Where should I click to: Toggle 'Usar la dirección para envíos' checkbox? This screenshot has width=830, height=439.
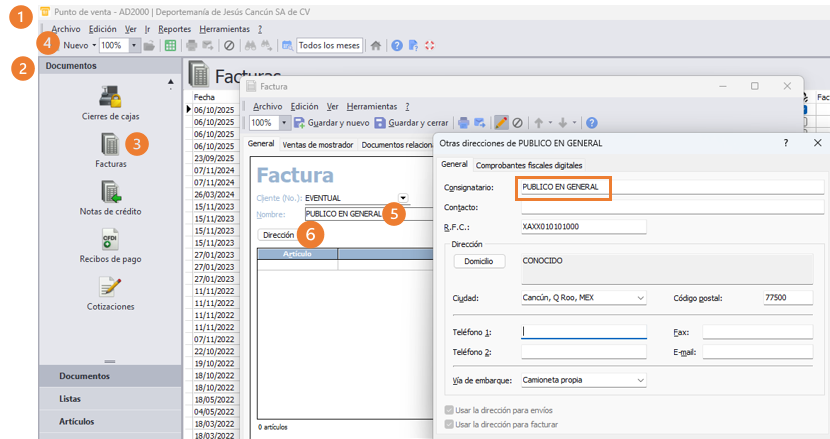click(x=449, y=410)
